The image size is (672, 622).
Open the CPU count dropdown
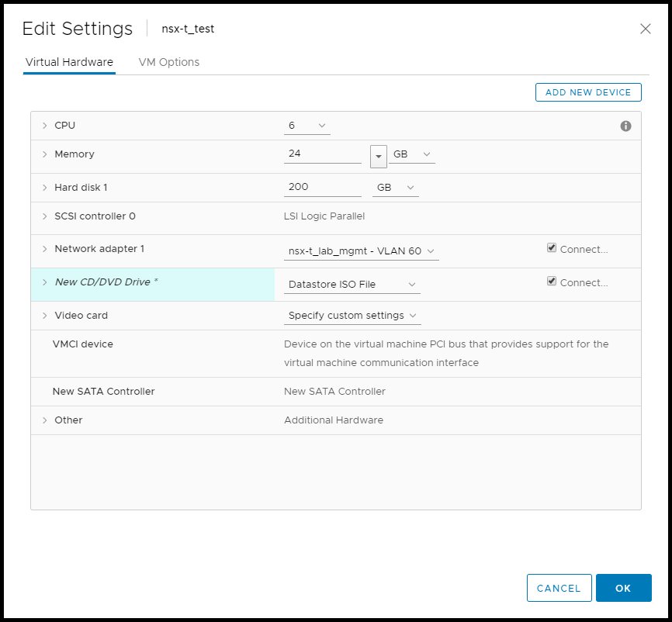point(307,126)
